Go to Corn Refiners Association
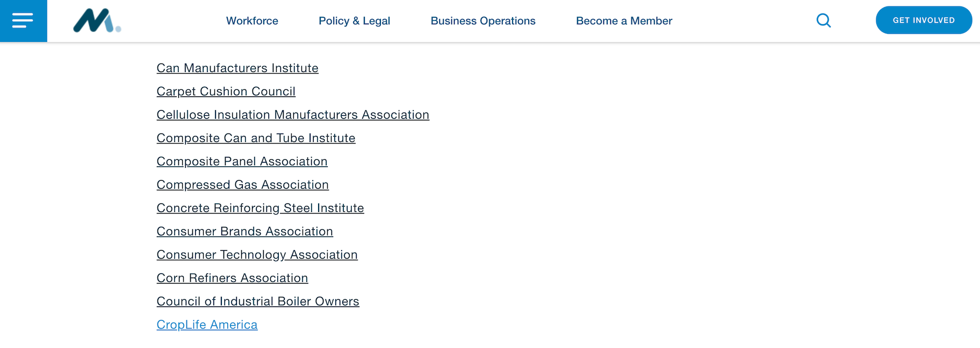Screen dimensions: 980x348 click(232, 278)
